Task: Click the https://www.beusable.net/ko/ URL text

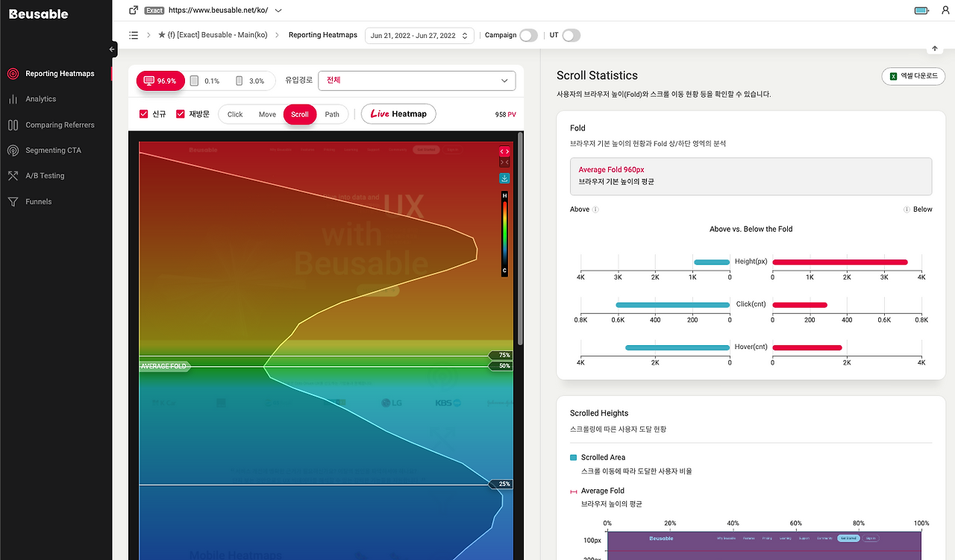Action: coord(218,10)
